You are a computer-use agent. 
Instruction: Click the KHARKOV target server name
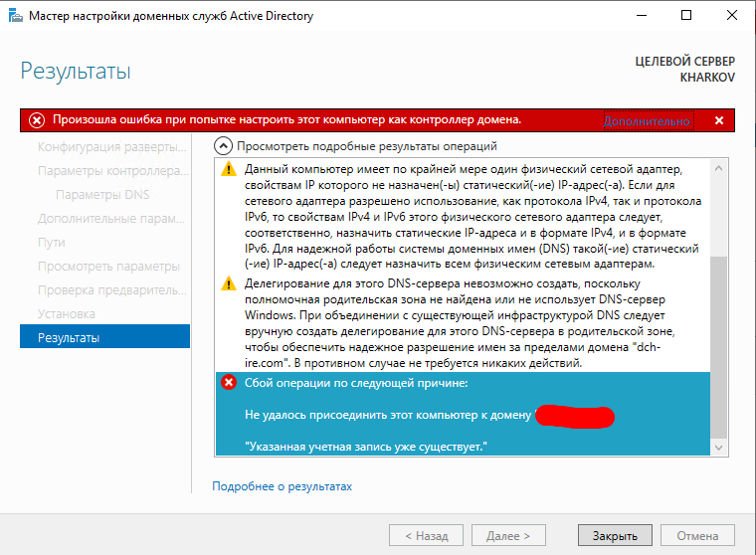point(707,78)
